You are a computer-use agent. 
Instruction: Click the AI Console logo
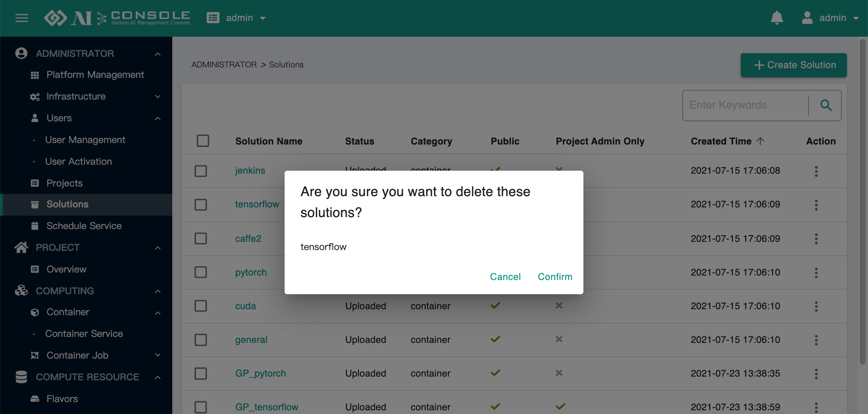click(x=117, y=18)
